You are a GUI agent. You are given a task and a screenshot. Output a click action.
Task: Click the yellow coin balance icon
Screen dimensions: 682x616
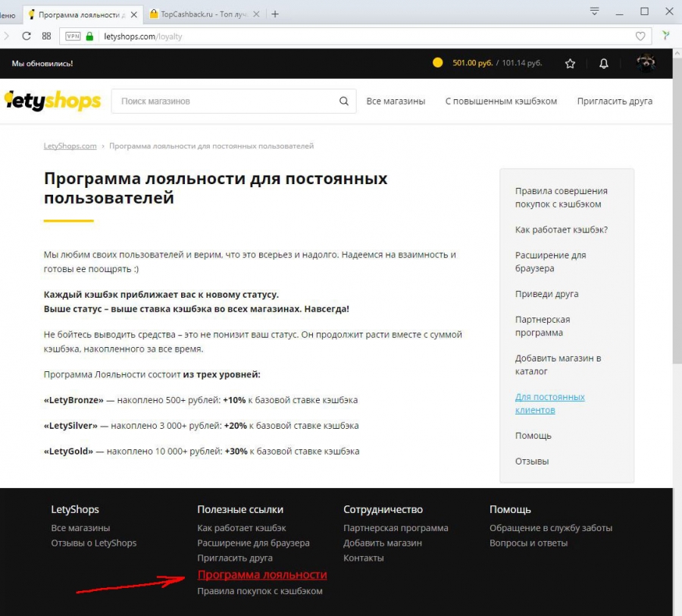437,63
